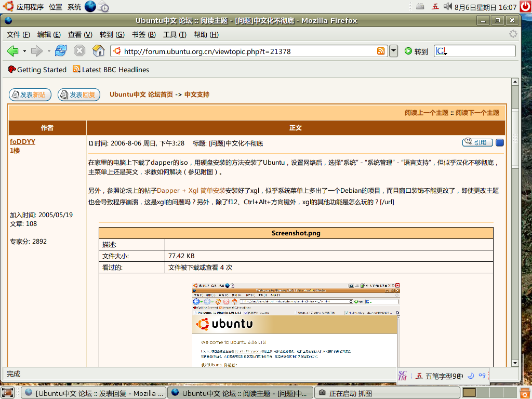The height and width of the screenshot is (399, 532).
Task: Open Getting Started bookmark
Action: (37, 70)
